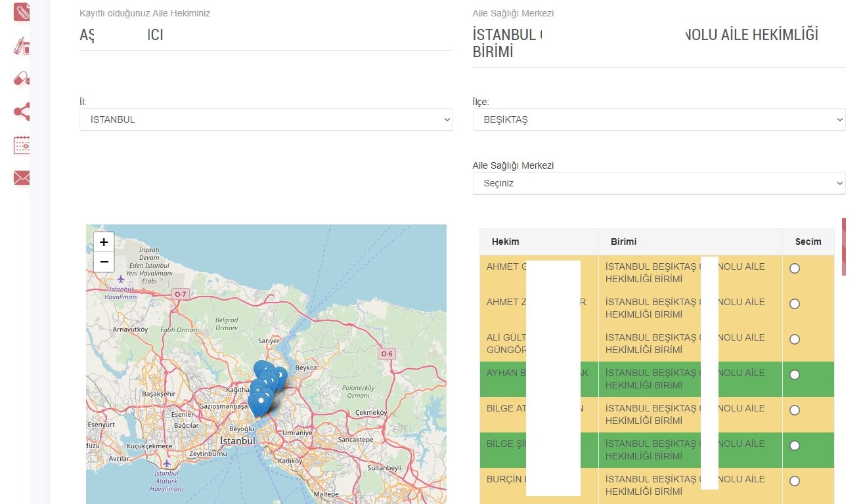Click the pill medications sidebar icon

pyautogui.click(x=22, y=79)
